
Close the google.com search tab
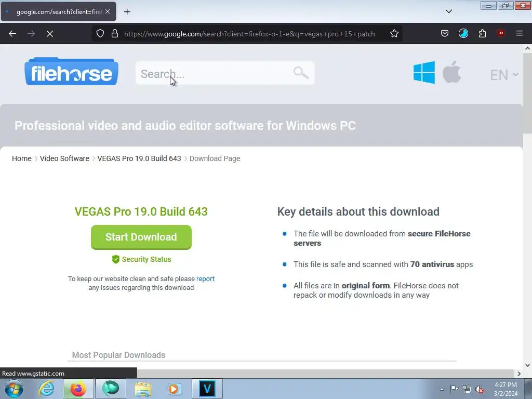click(108, 11)
